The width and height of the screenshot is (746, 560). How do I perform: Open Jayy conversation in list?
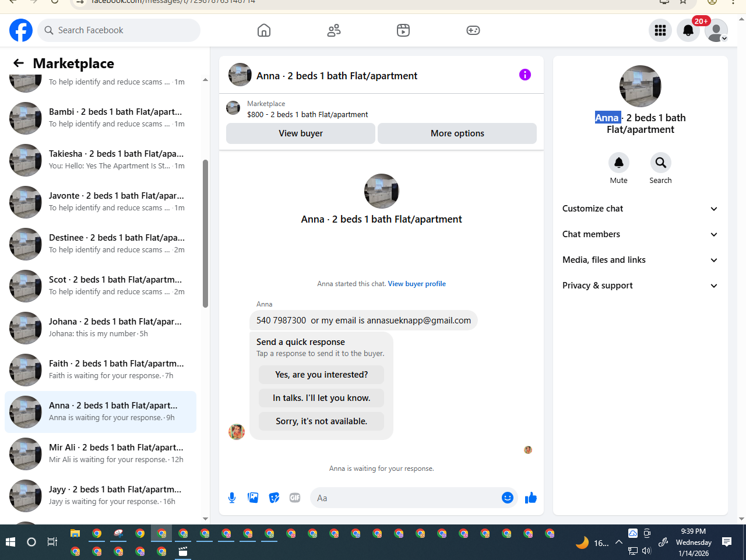100,495
